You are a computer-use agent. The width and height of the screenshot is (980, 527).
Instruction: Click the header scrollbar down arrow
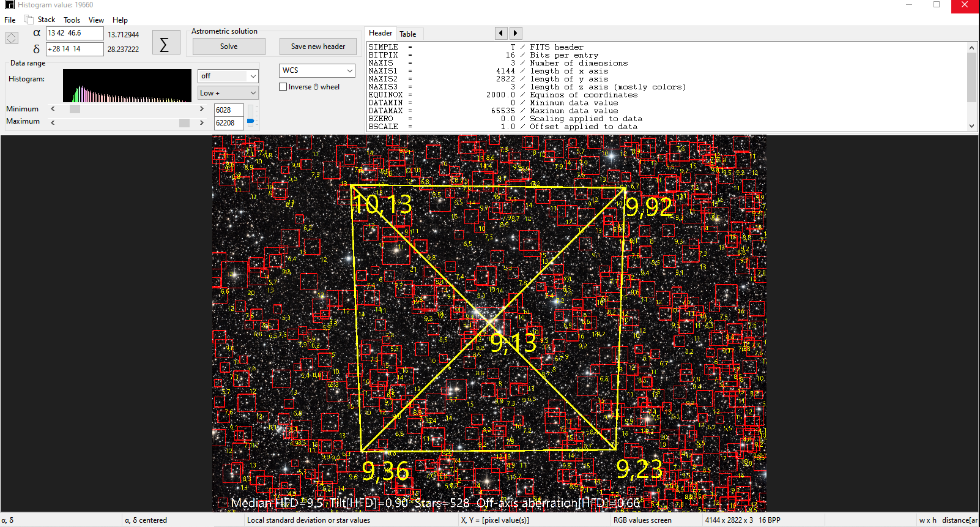pos(971,126)
